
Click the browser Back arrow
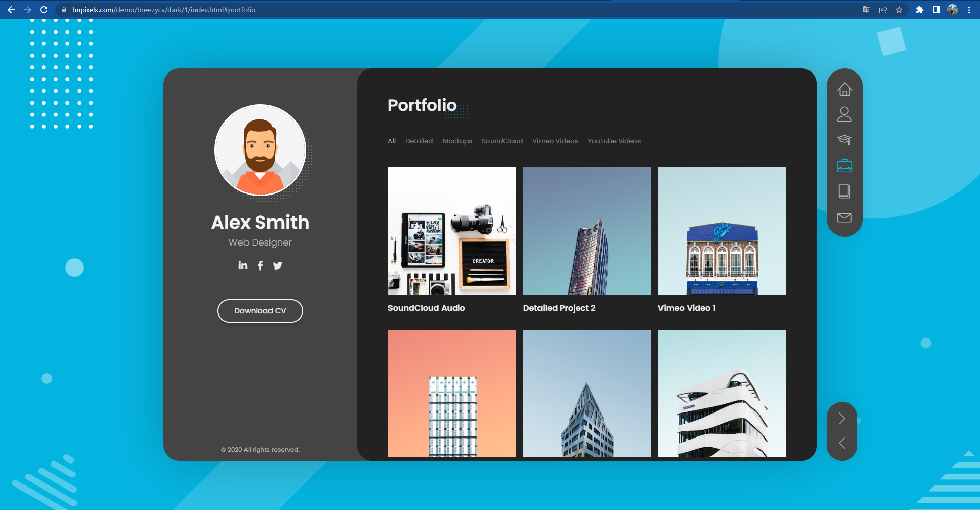11,10
